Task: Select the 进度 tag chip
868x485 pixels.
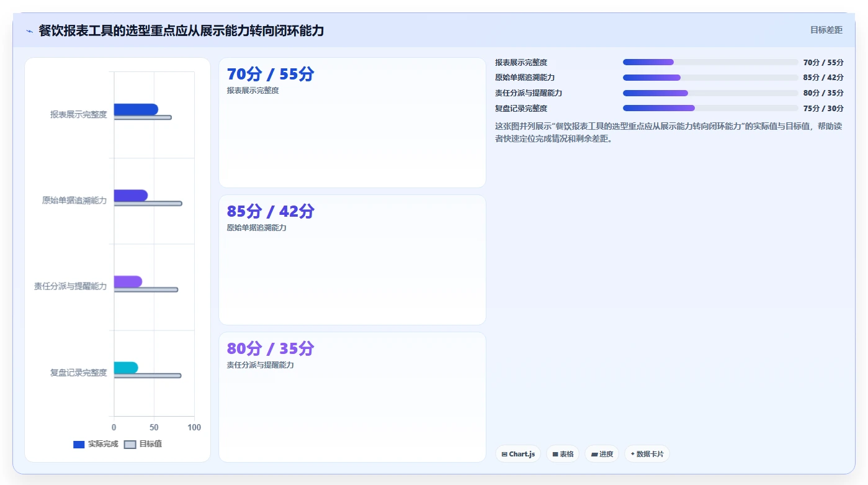Action: [602, 454]
